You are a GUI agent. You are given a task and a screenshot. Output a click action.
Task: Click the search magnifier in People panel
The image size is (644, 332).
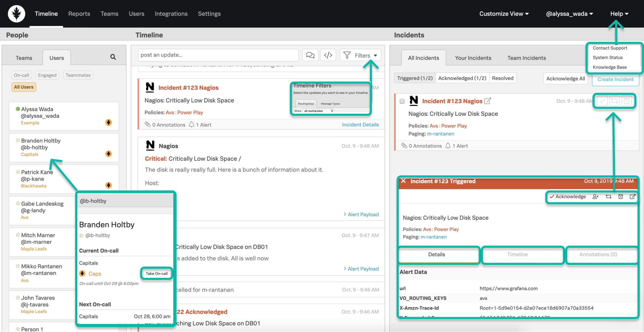113,57
